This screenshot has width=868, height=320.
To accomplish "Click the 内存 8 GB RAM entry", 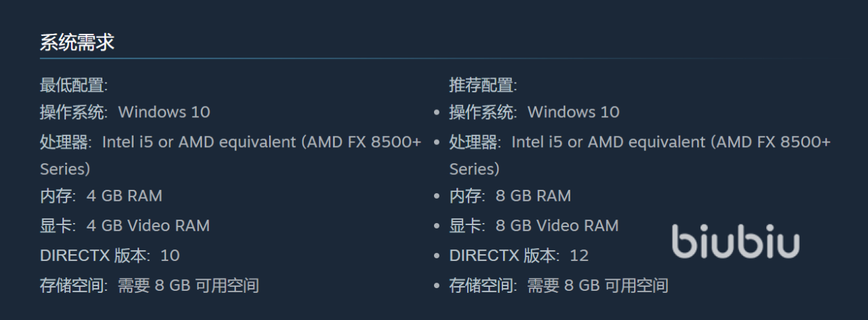I will point(510,196).
